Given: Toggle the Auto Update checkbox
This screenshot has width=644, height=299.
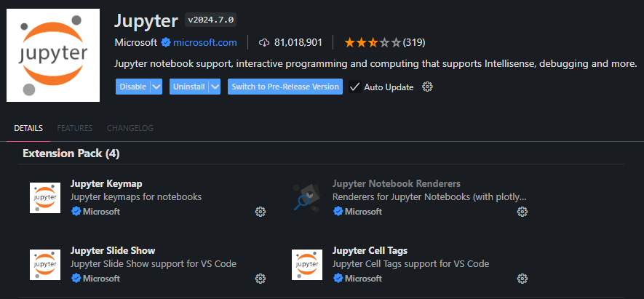Looking at the screenshot, I should point(355,87).
